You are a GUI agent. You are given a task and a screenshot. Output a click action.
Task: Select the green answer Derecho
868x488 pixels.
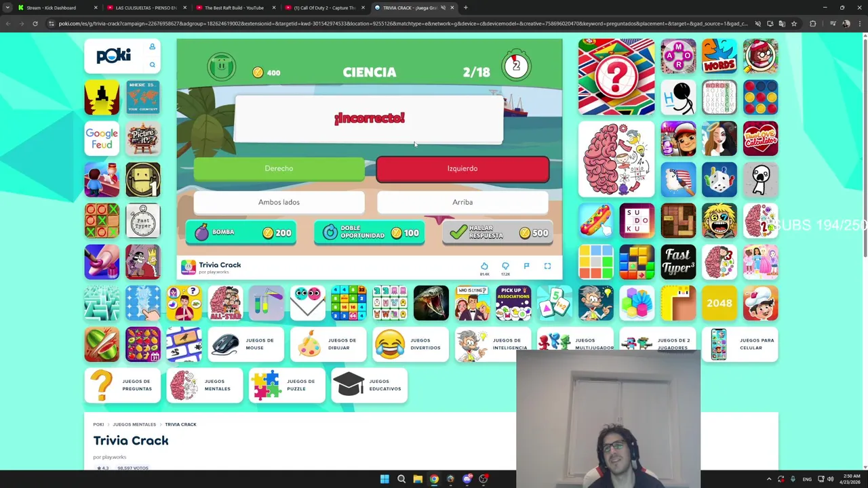[279, 169]
